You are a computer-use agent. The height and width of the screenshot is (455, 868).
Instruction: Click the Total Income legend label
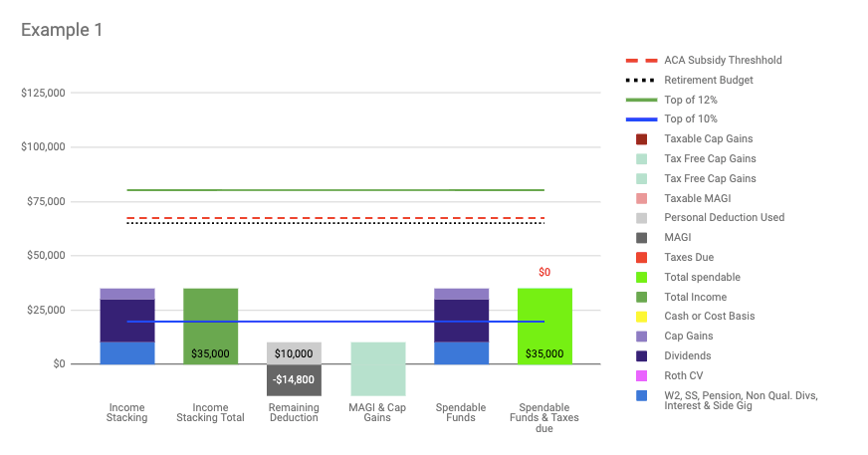695,297
